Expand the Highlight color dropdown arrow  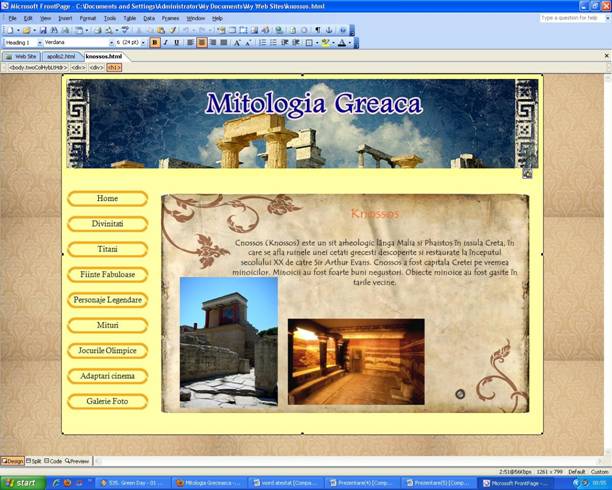[x=333, y=43]
